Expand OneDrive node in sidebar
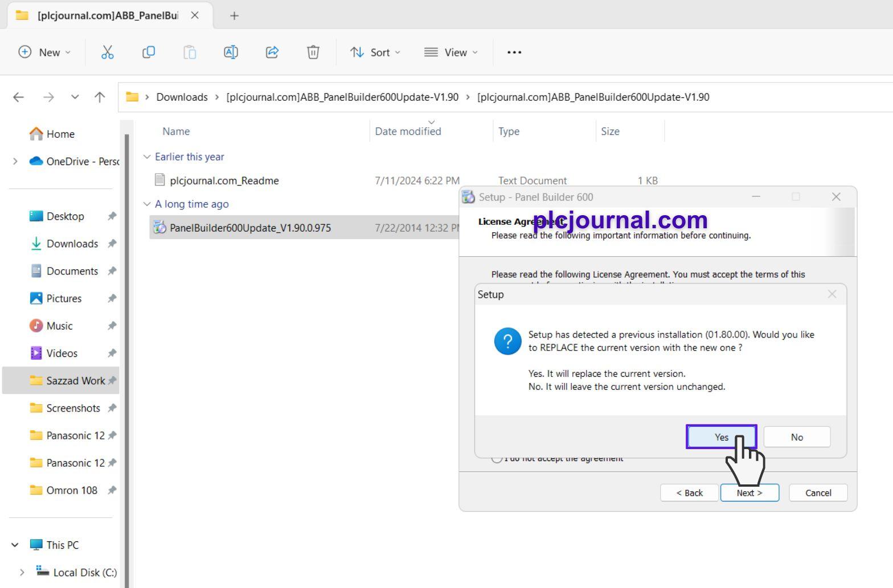Viewport: 893px width, 588px height. click(x=15, y=161)
